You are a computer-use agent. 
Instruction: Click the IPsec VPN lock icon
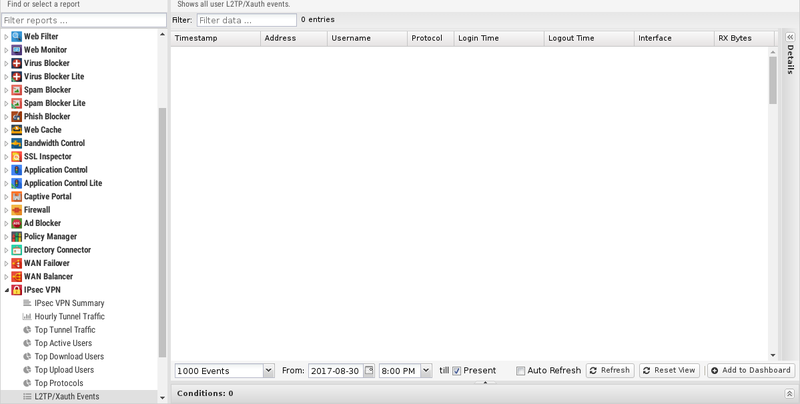[16, 290]
